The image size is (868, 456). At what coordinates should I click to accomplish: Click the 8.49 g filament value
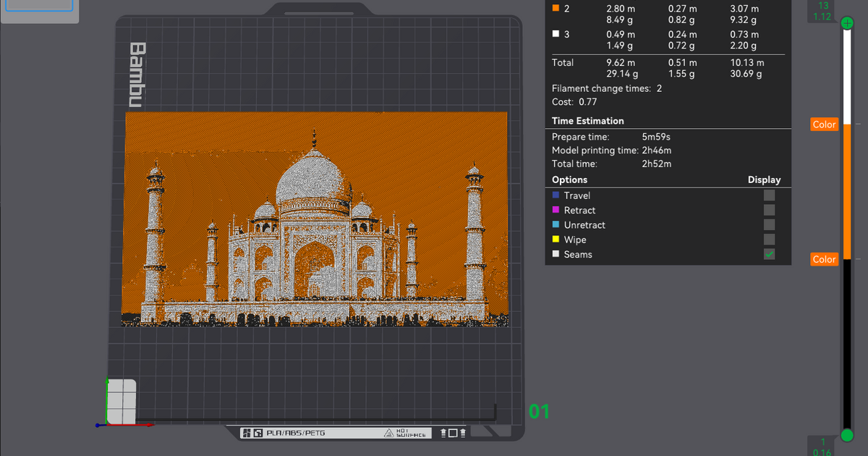[619, 20]
